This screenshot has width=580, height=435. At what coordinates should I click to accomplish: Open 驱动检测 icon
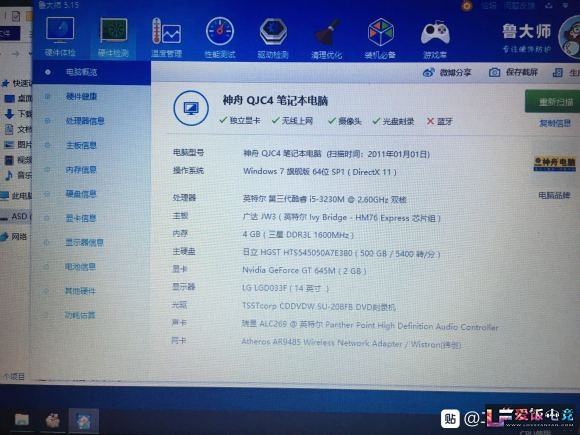[x=273, y=32]
